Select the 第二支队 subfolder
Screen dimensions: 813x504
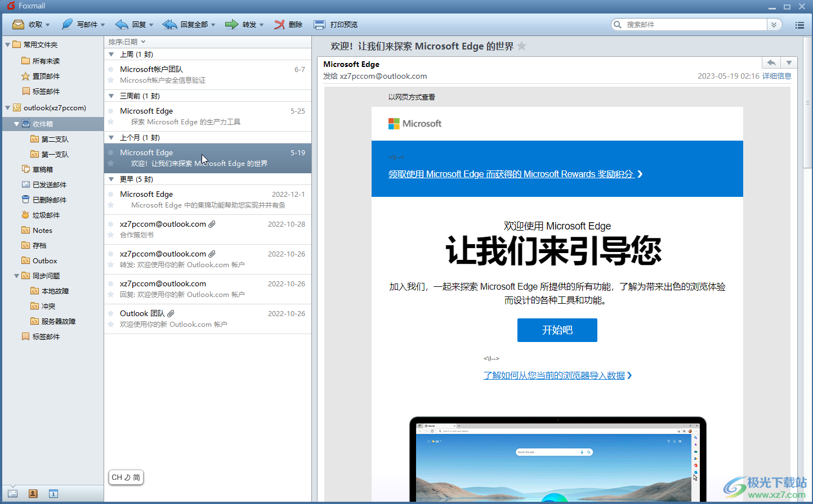click(x=50, y=139)
